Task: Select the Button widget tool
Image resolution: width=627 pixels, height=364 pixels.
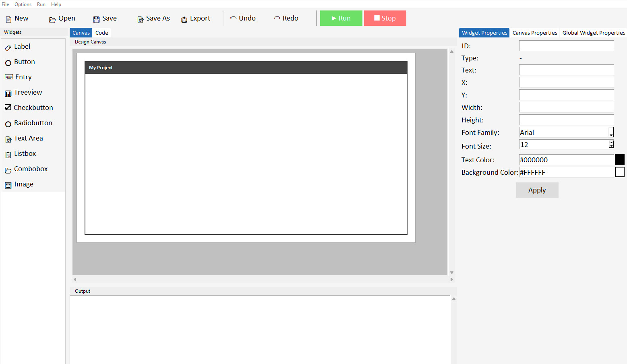Action: tap(24, 62)
